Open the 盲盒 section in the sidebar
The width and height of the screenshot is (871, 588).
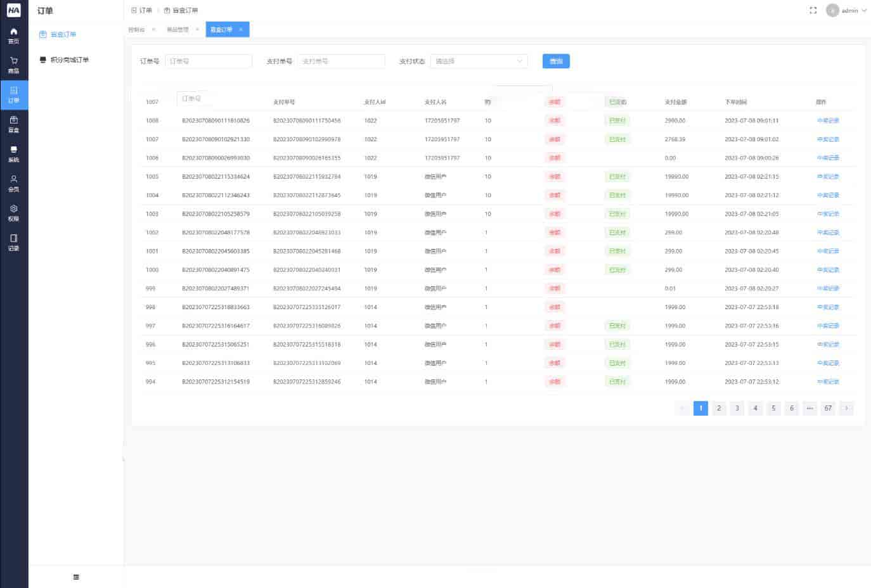tap(13, 124)
